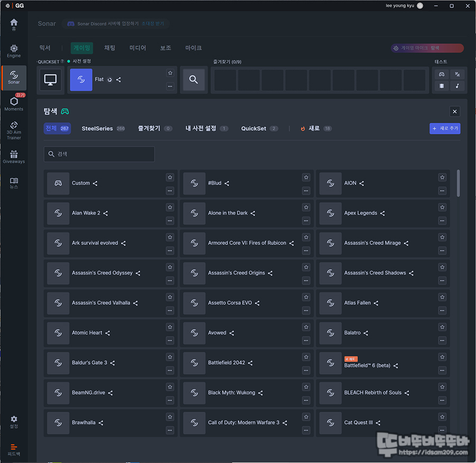Viewport: 476px width, 463px height.
Task: Click the Balatro preset icon
Action: pos(330,333)
